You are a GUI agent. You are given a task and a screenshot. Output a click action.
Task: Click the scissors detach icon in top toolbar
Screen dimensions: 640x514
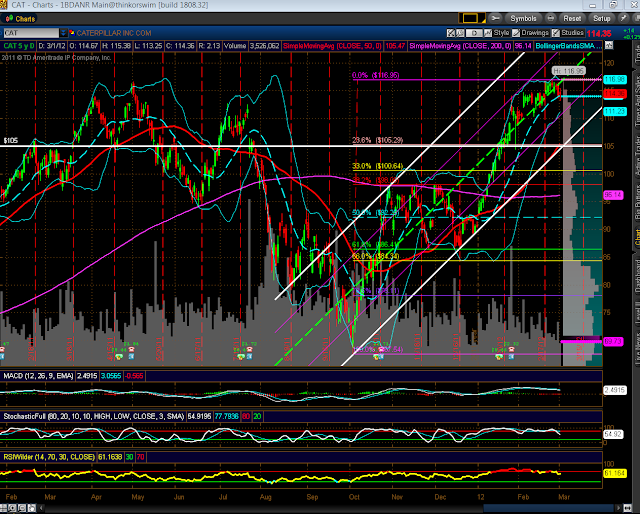496,18
